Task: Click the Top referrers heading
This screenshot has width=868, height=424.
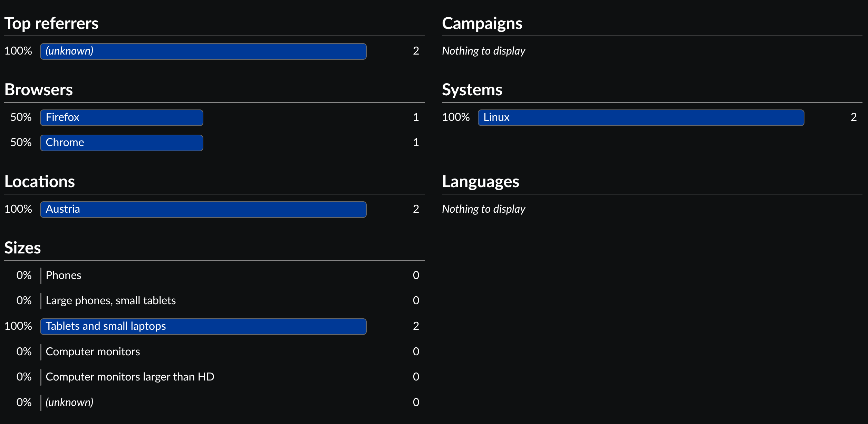Action: 51,24
